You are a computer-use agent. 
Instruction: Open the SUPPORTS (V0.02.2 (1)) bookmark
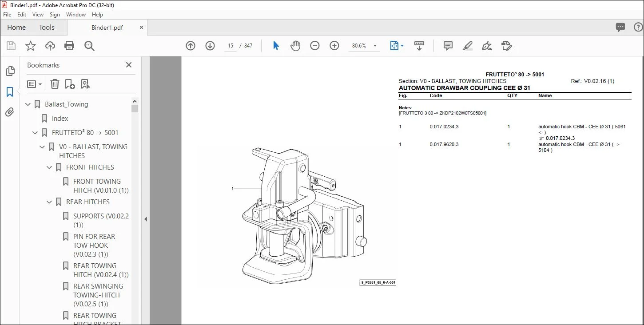[101, 221]
